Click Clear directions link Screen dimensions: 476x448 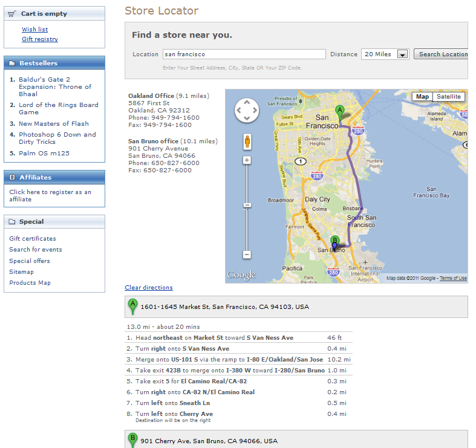[149, 287]
